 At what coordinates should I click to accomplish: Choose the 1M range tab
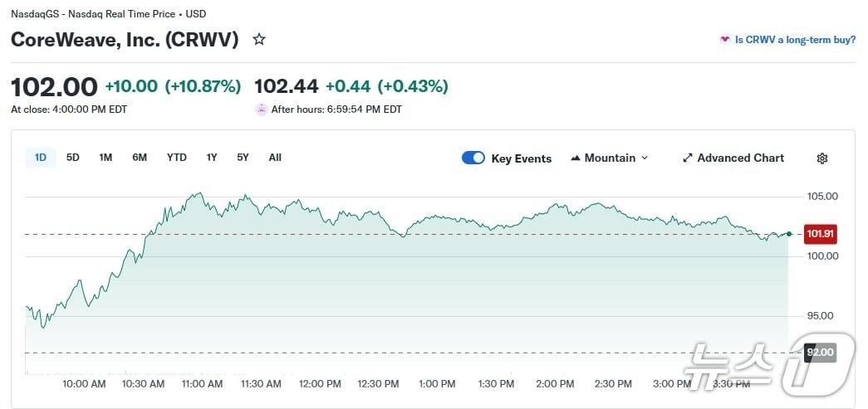coord(105,158)
